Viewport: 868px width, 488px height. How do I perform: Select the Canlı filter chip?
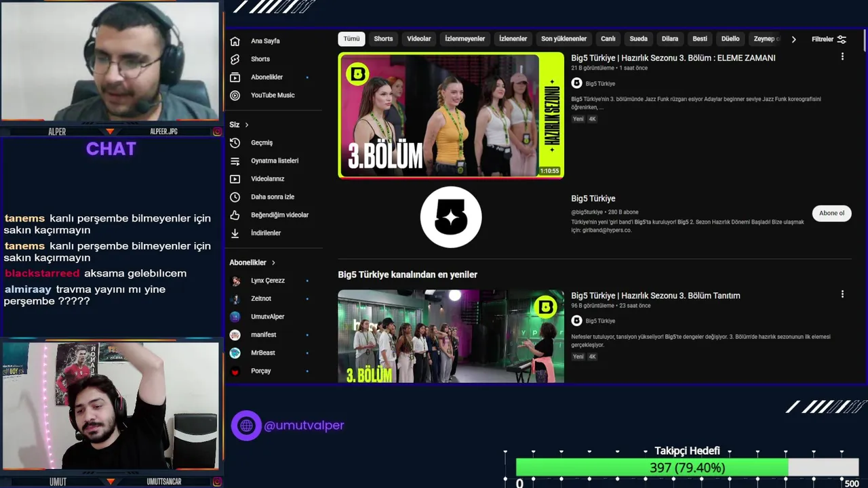(x=608, y=39)
